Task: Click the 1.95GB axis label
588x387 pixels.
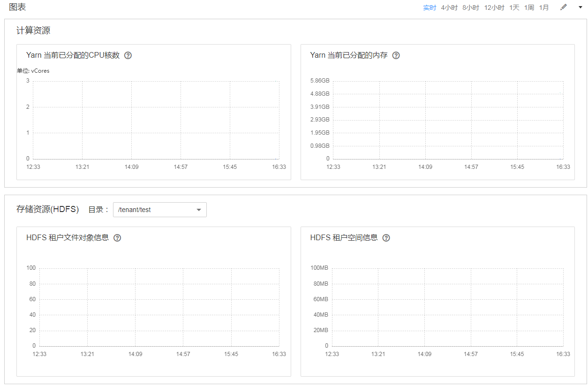Action: click(x=320, y=133)
